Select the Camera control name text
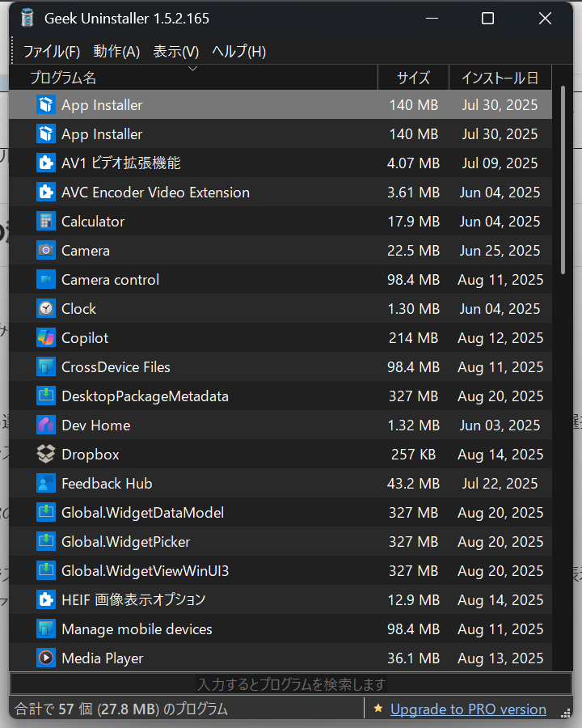Screen dimensions: 582x728 [111, 280]
